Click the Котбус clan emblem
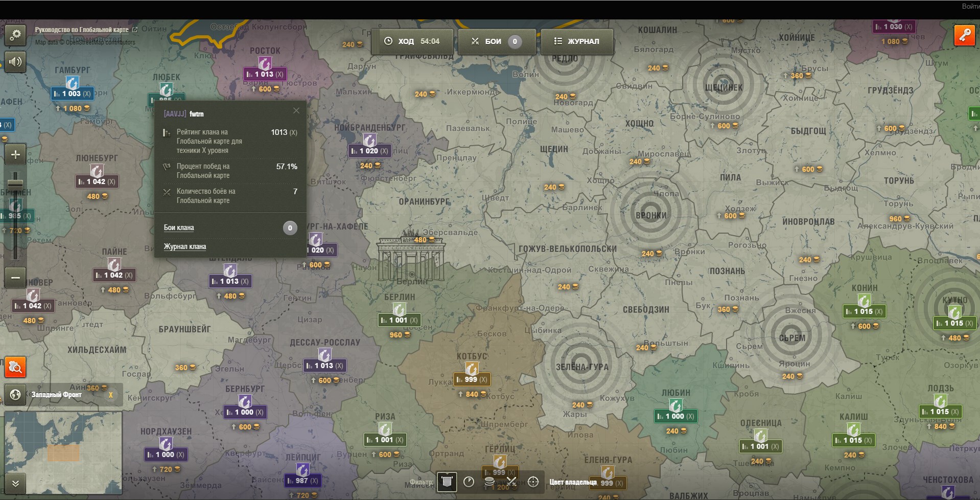This screenshot has width=980, height=500. (472, 369)
